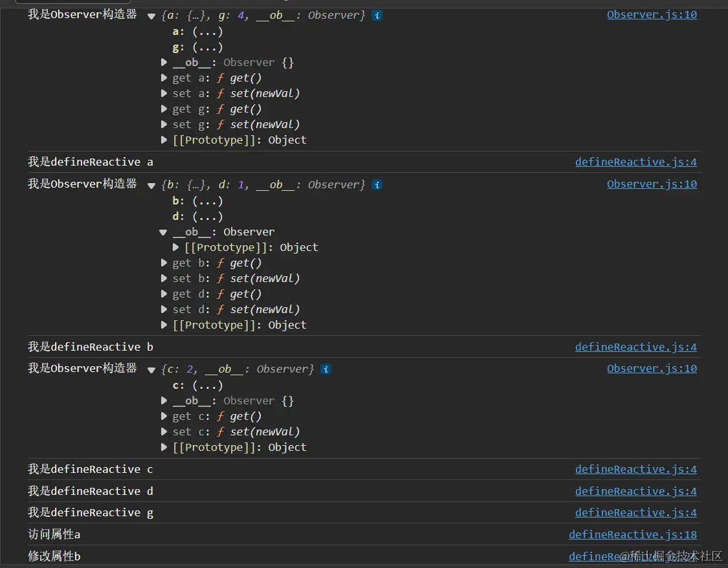The width and height of the screenshot is (728, 568).
Task: Open defineReactive.js:4 link on 'defineReactive g' row
Action: (x=636, y=513)
